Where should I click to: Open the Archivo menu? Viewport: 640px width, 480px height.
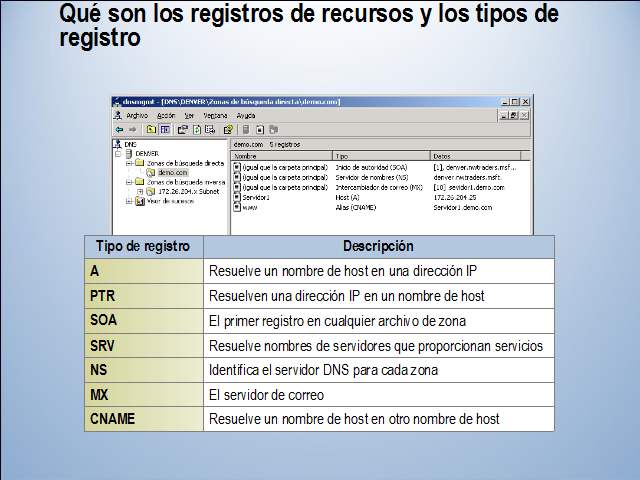[x=137, y=116]
